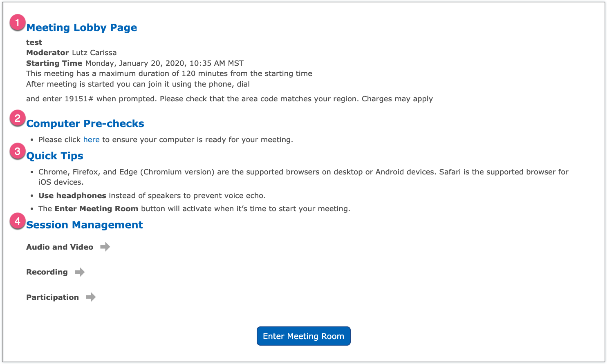Viewport: 607px width, 364px height.
Task: Click the Meeting Lobby Page heading
Action: pyautogui.click(x=82, y=28)
